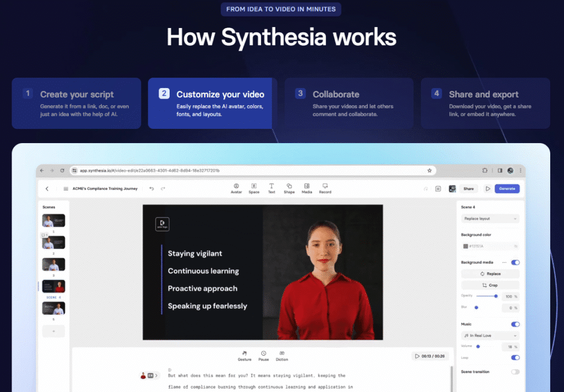
Task: Click Blur 0 % value field
Action: click(511, 308)
